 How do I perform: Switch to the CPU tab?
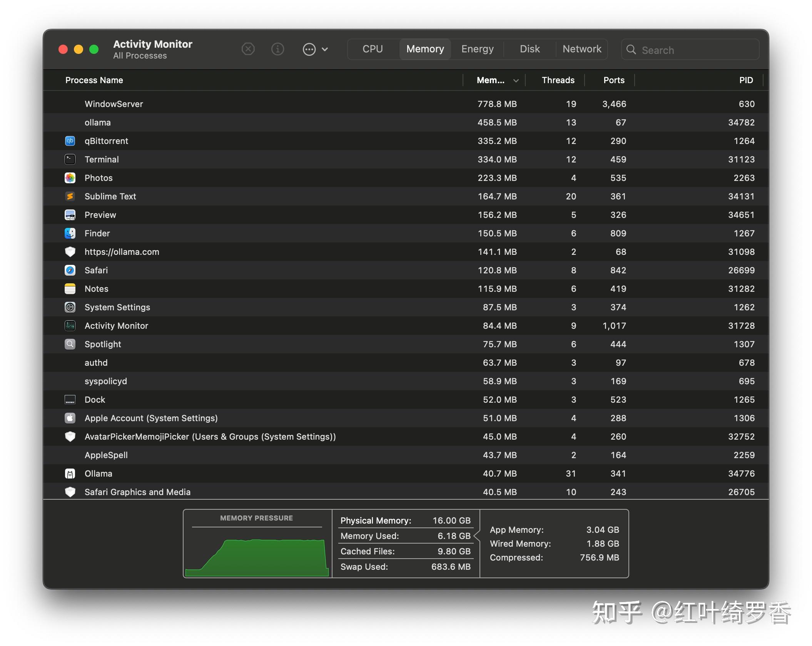pyautogui.click(x=372, y=49)
